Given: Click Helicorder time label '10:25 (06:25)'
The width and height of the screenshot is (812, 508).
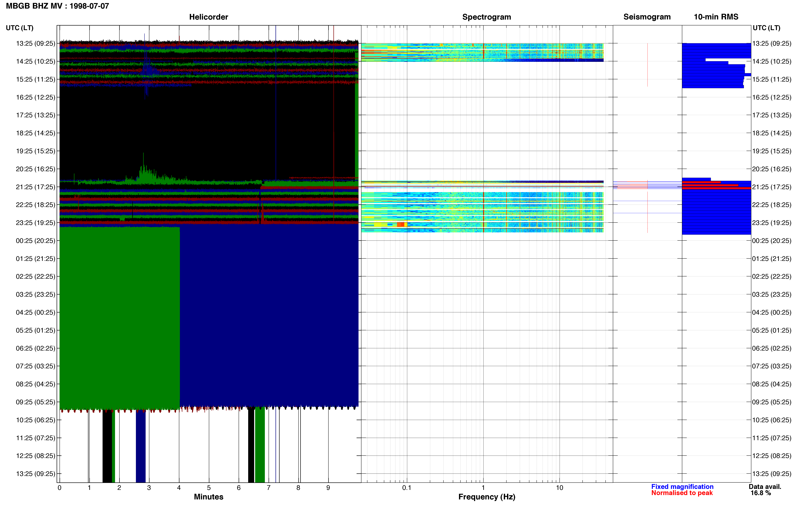Looking at the screenshot, I should point(36,420).
